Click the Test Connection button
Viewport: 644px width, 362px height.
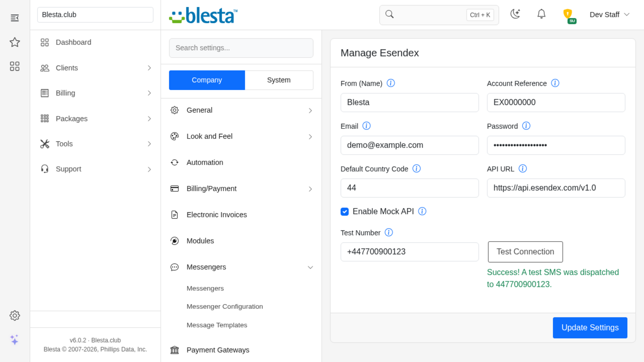(x=525, y=252)
